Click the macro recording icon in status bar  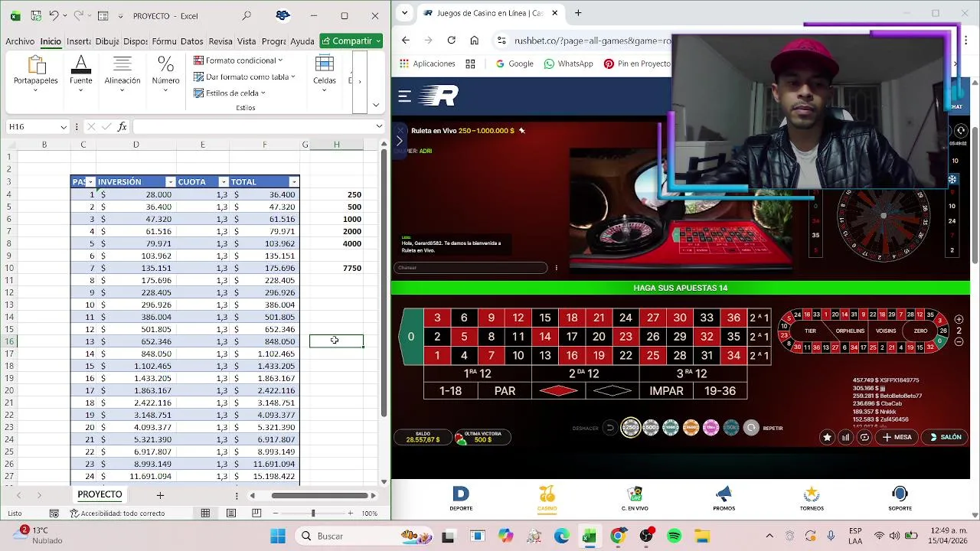click(x=54, y=514)
